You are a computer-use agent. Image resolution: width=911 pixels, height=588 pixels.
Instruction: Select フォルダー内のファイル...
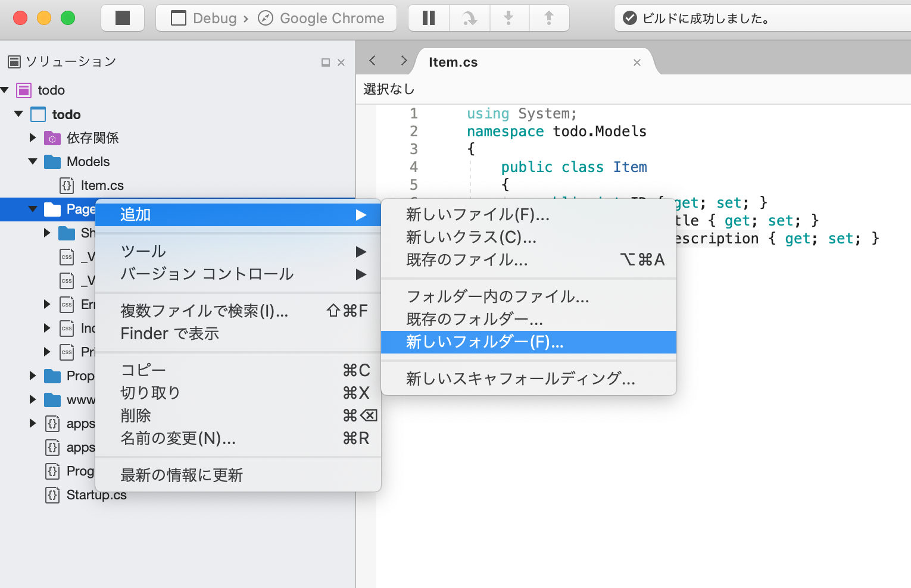529,297
